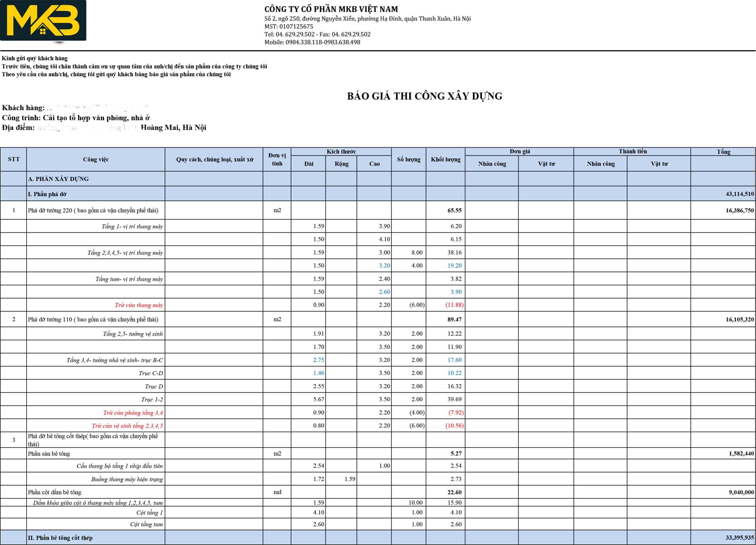Click the STT column header
Image resolution: width=756 pixels, height=545 pixels.
(14, 159)
